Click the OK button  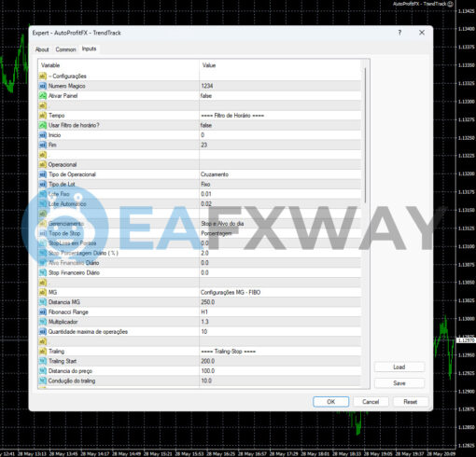point(330,402)
